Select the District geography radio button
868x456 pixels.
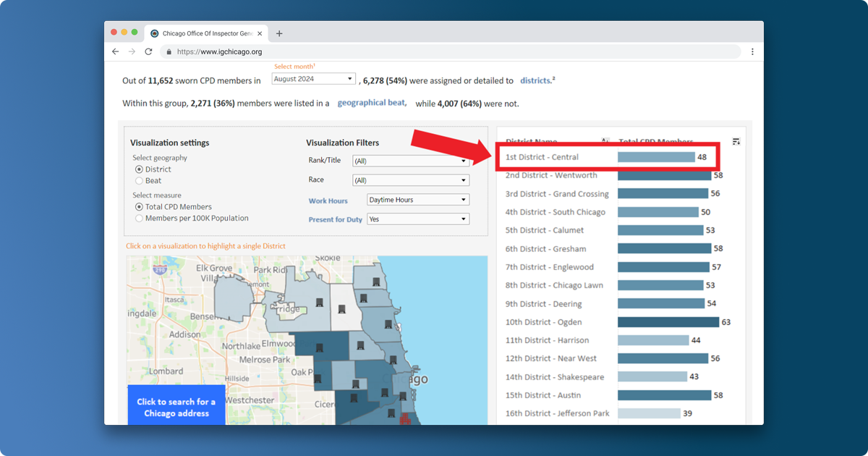click(139, 169)
